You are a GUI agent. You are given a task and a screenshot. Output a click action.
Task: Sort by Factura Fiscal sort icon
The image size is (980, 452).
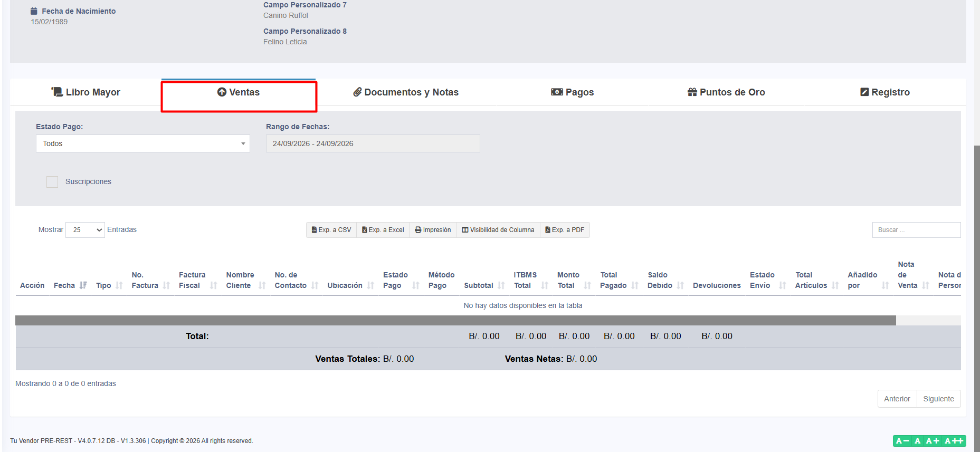pos(214,285)
